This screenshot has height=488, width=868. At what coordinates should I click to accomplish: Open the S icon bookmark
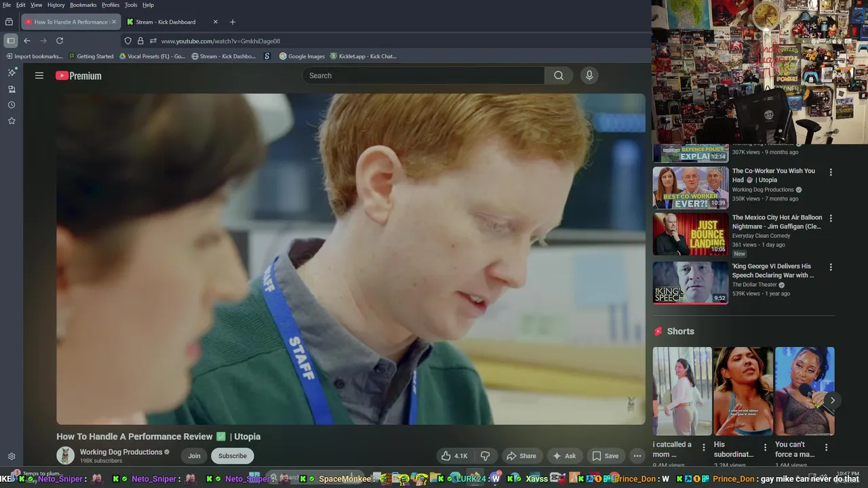coord(267,56)
